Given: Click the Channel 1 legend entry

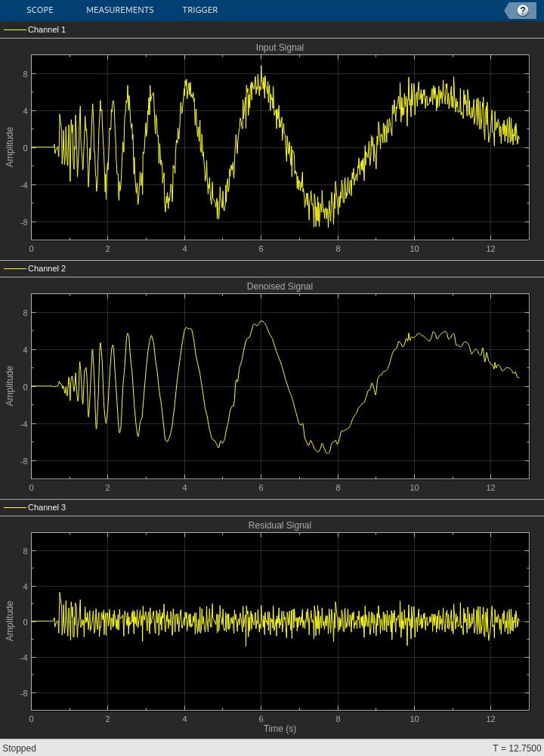Looking at the screenshot, I should pyautogui.click(x=35, y=30).
